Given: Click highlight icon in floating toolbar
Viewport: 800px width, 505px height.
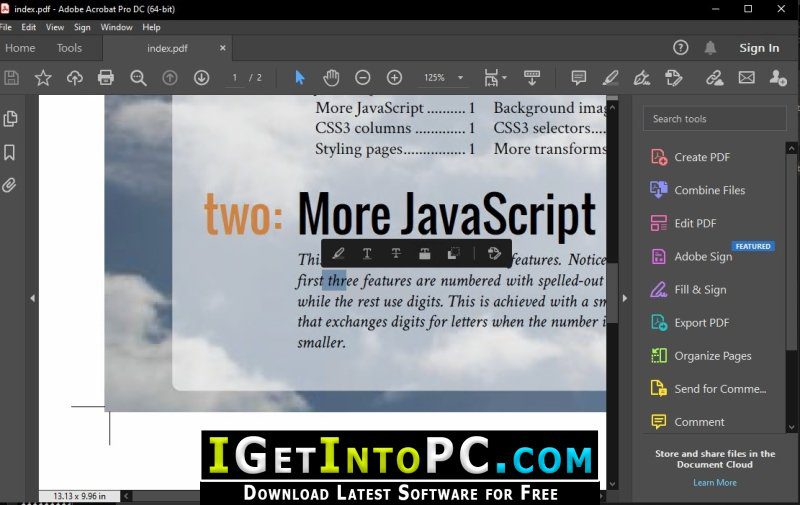Looking at the screenshot, I should (338, 254).
